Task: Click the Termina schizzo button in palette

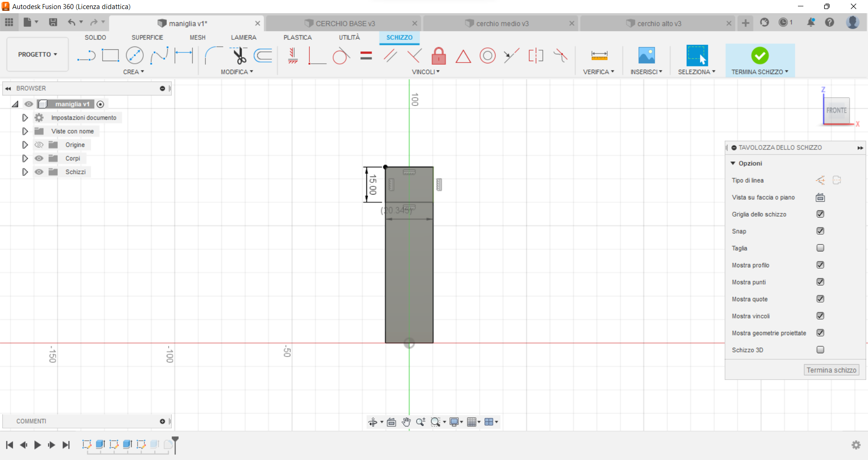Action: [x=831, y=370]
